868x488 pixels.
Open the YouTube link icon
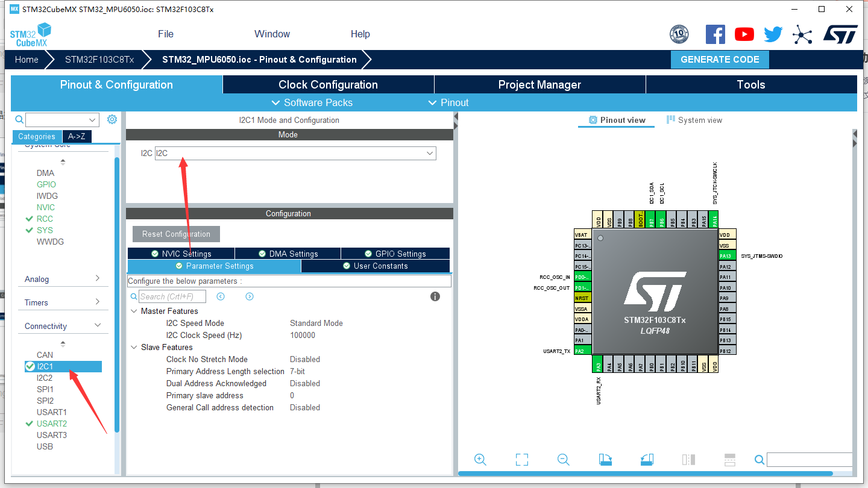(744, 34)
